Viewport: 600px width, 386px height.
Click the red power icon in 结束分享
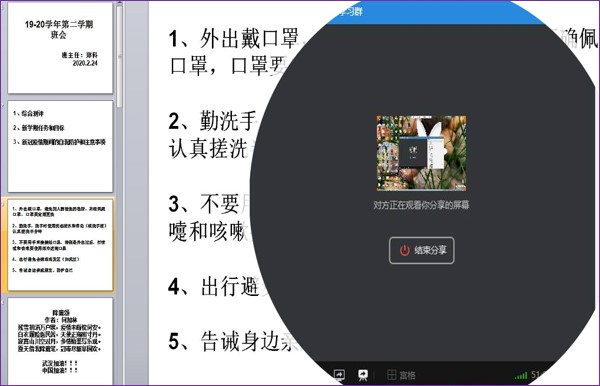point(405,251)
